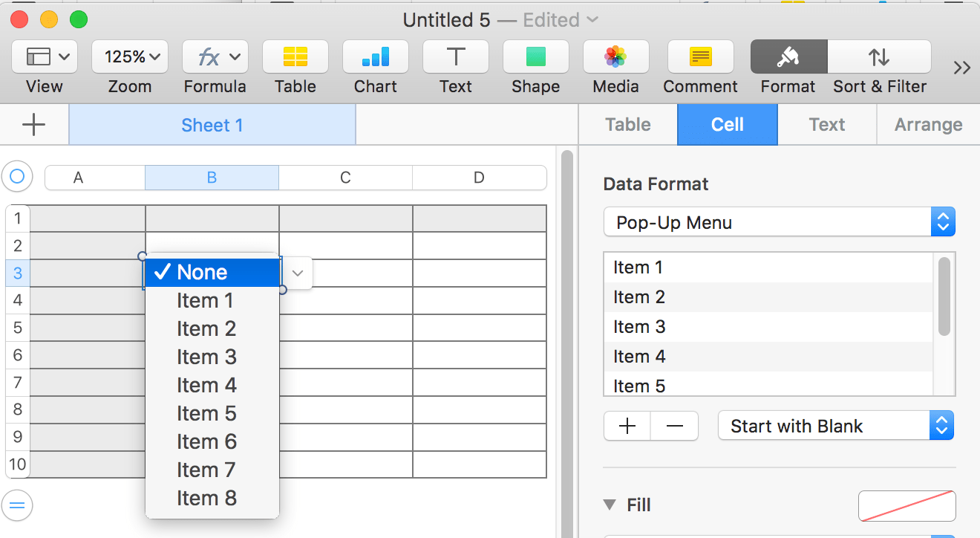
Task: Choose Item 3 from the open cell menu
Action: point(206,357)
